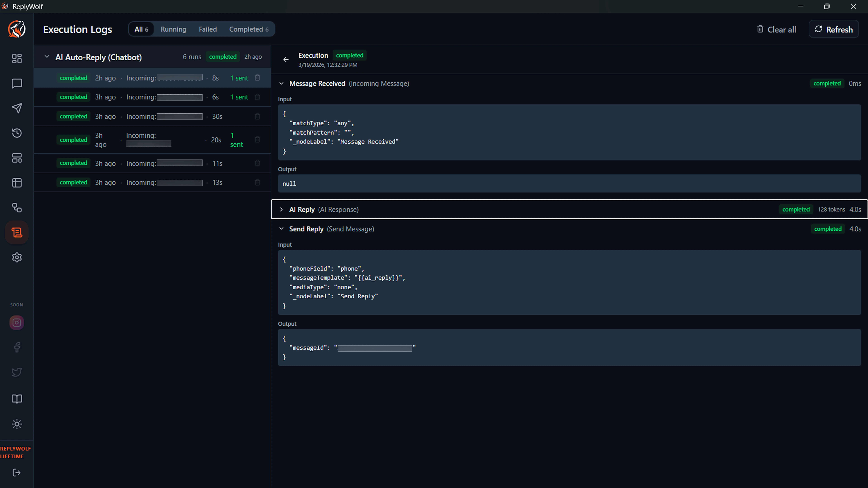Select the 3h ago 30s execution row
The height and width of the screenshot is (488, 868).
click(x=152, y=116)
